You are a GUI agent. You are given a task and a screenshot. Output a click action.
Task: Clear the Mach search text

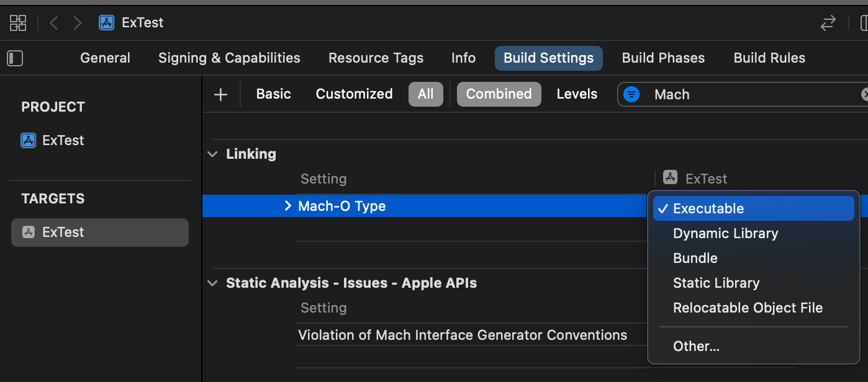point(865,94)
